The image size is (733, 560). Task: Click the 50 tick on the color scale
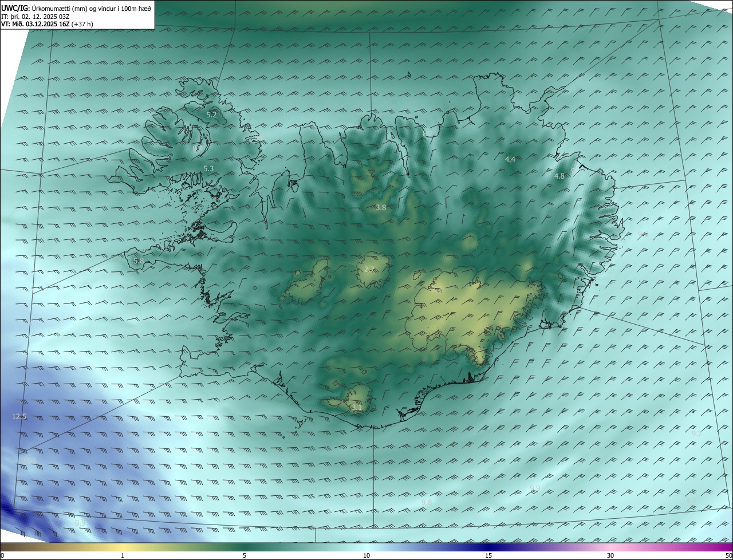point(728,555)
